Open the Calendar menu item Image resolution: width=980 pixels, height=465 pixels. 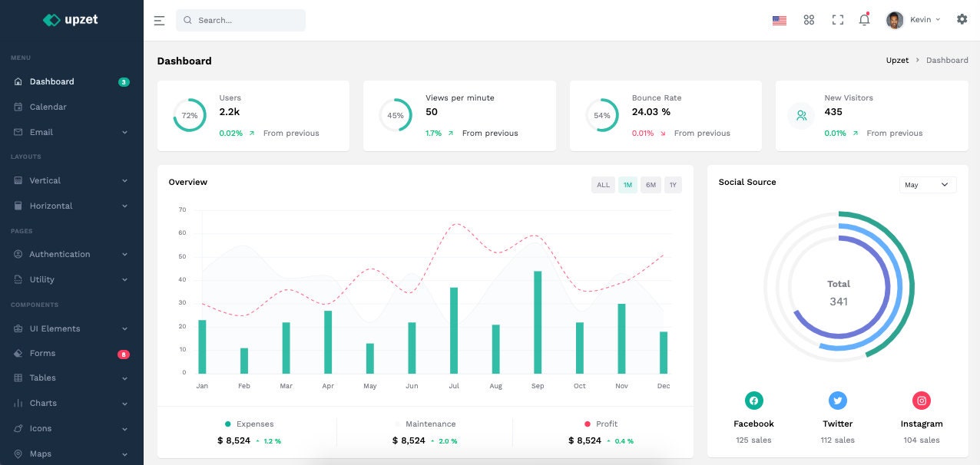click(47, 107)
